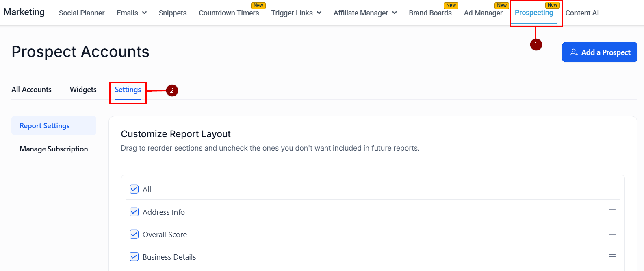
Task: Uncheck the Overall Score checkbox
Action: coord(134,234)
